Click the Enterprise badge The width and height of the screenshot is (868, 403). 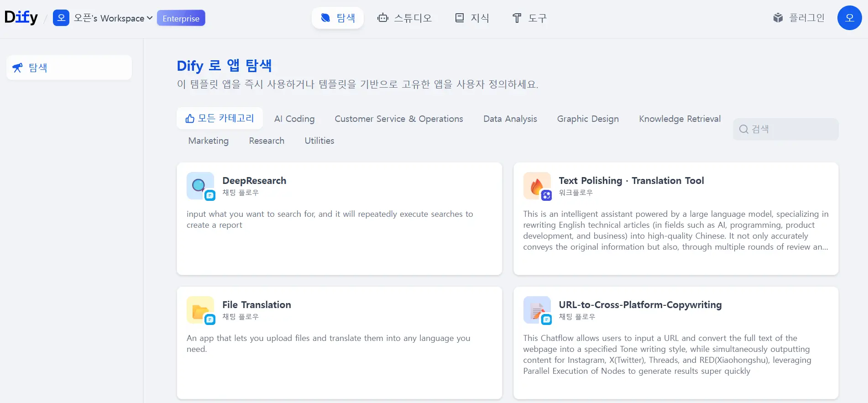pos(181,18)
